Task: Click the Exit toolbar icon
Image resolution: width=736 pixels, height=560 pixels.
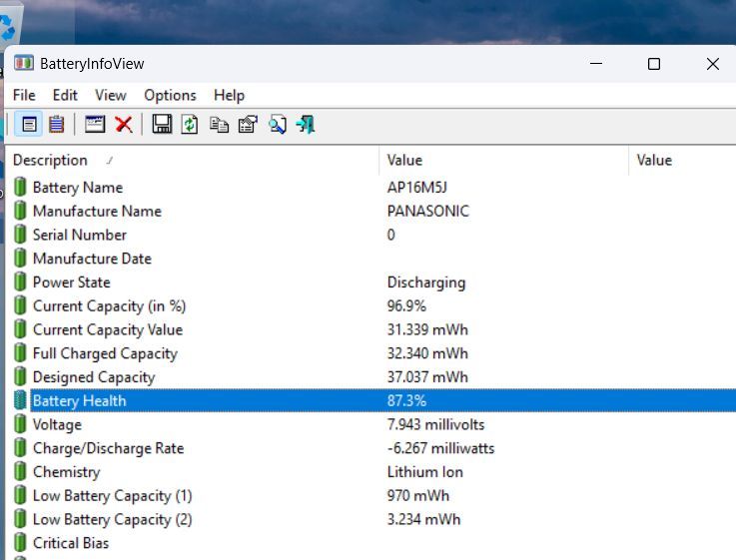Action: [306, 125]
